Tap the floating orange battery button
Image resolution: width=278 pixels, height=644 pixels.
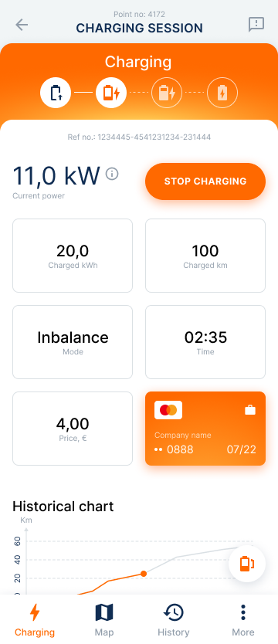(247, 564)
